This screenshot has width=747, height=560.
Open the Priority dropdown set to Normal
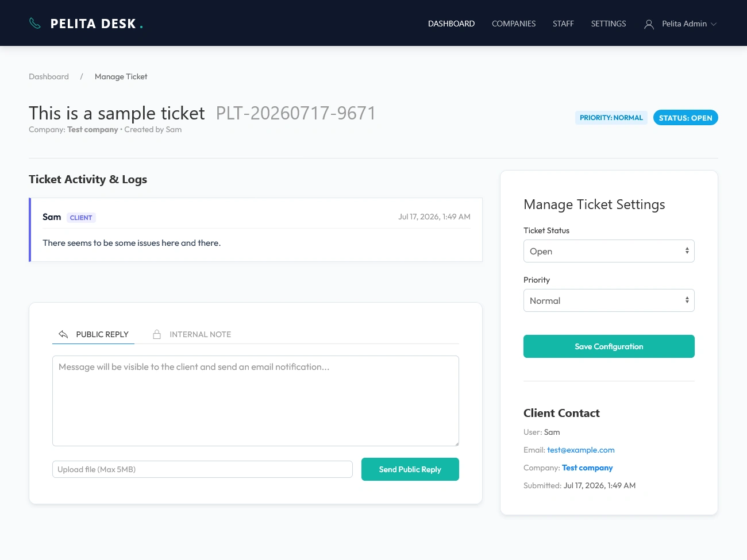(609, 300)
